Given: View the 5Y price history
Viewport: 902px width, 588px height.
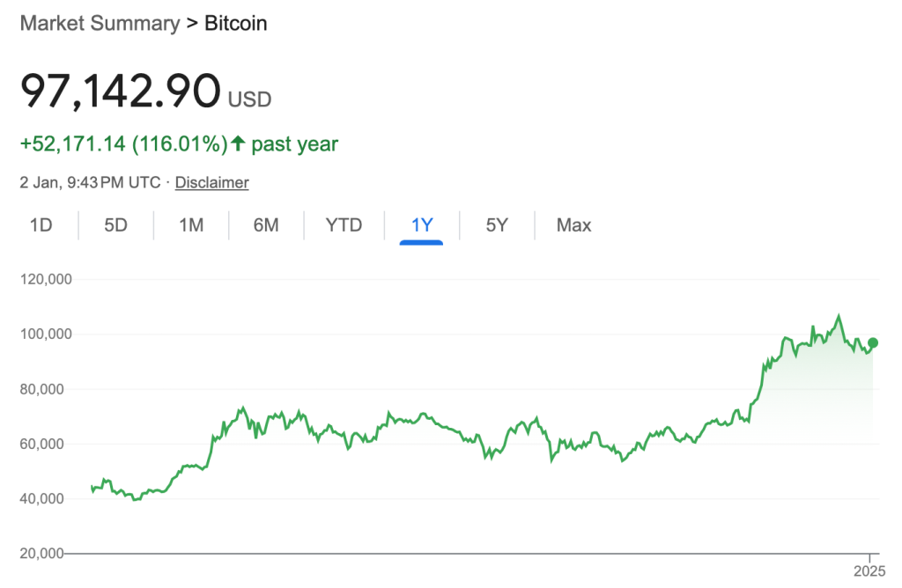Looking at the screenshot, I should pos(497,225).
